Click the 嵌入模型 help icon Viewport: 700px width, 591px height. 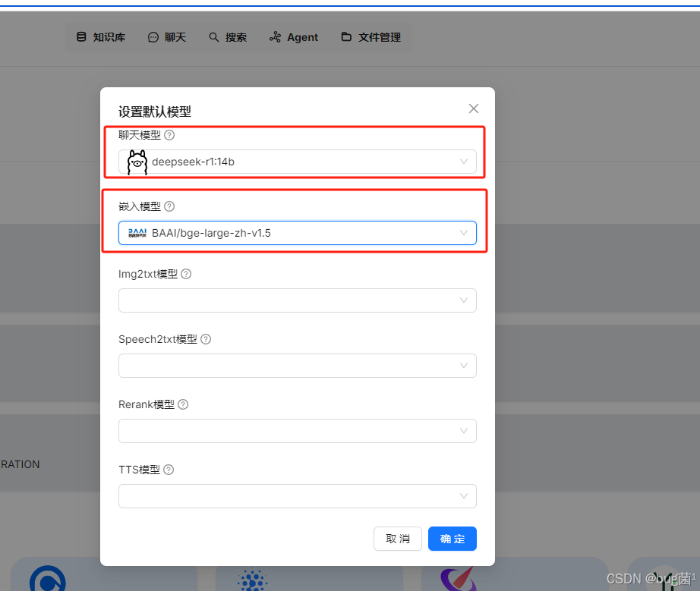tap(169, 206)
